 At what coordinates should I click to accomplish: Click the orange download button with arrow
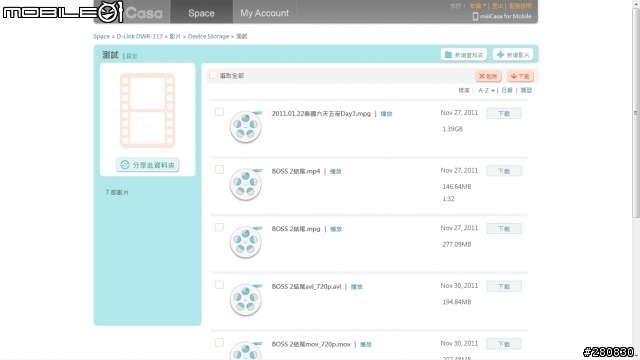click(520, 76)
